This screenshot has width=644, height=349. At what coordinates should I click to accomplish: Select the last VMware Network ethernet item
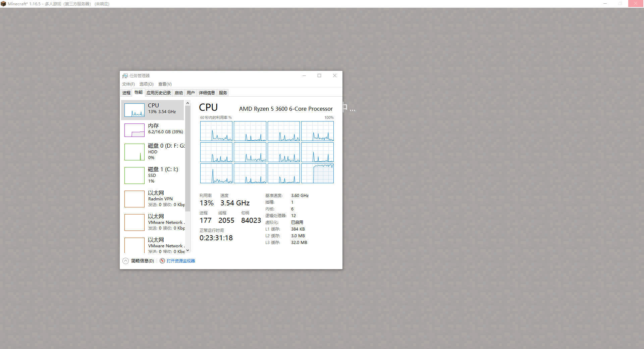[153, 245]
